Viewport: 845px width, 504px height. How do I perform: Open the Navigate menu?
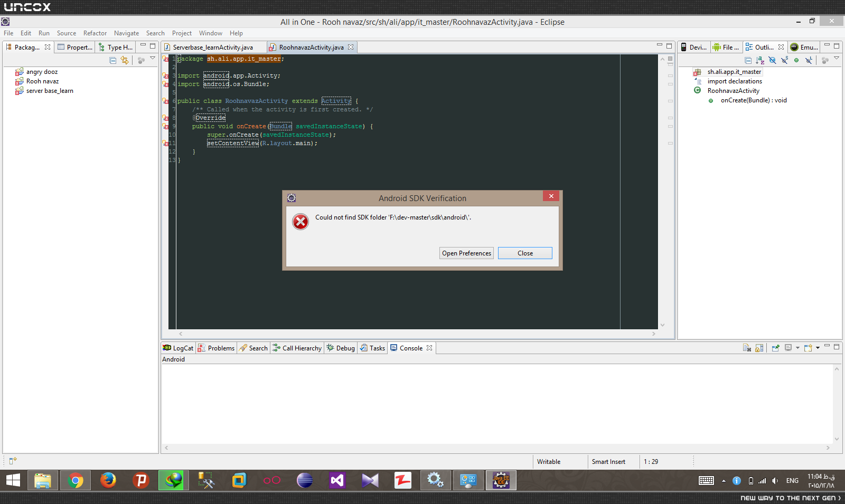[x=126, y=33]
